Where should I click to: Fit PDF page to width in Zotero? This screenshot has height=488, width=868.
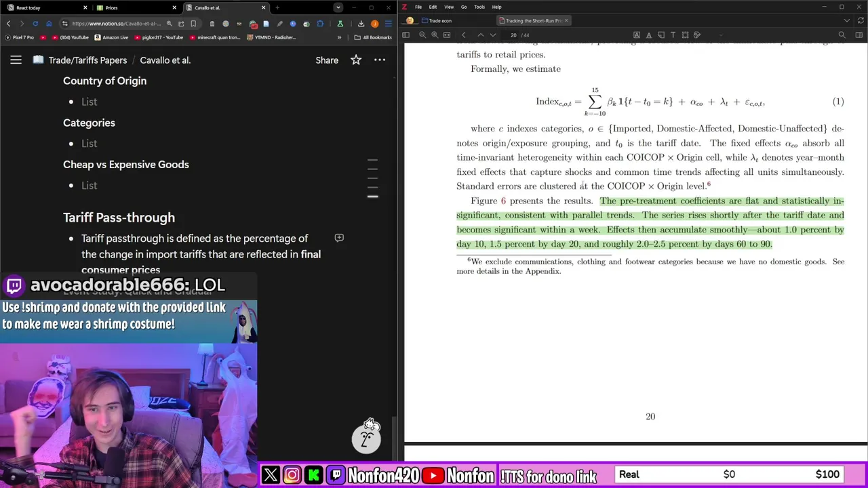[x=447, y=35]
